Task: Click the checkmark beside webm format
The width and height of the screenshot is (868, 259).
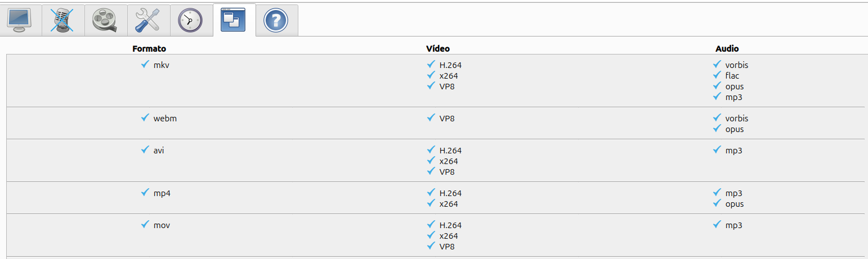Action: point(145,118)
